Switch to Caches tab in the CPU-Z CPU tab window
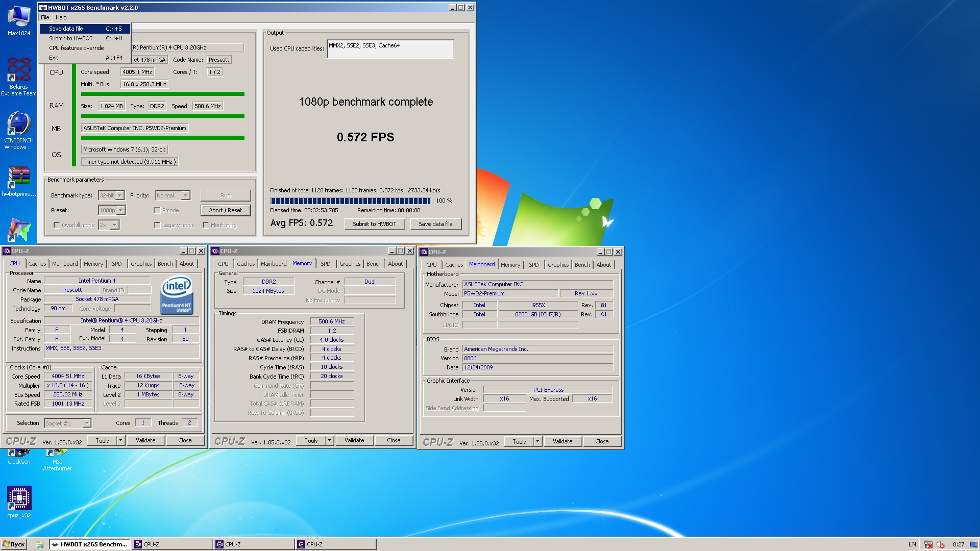The image size is (980, 551). pyautogui.click(x=37, y=264)
